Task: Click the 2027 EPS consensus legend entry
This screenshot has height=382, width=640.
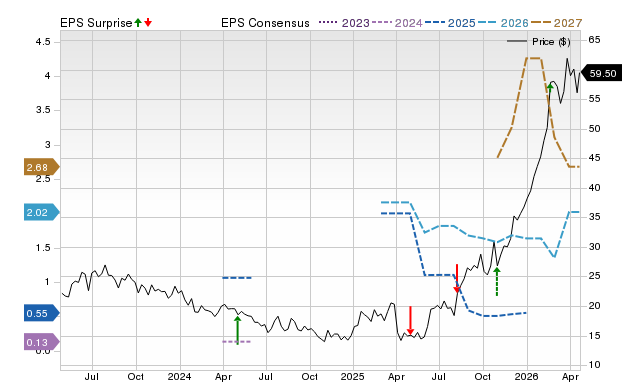Action: (x=556, y=23)
